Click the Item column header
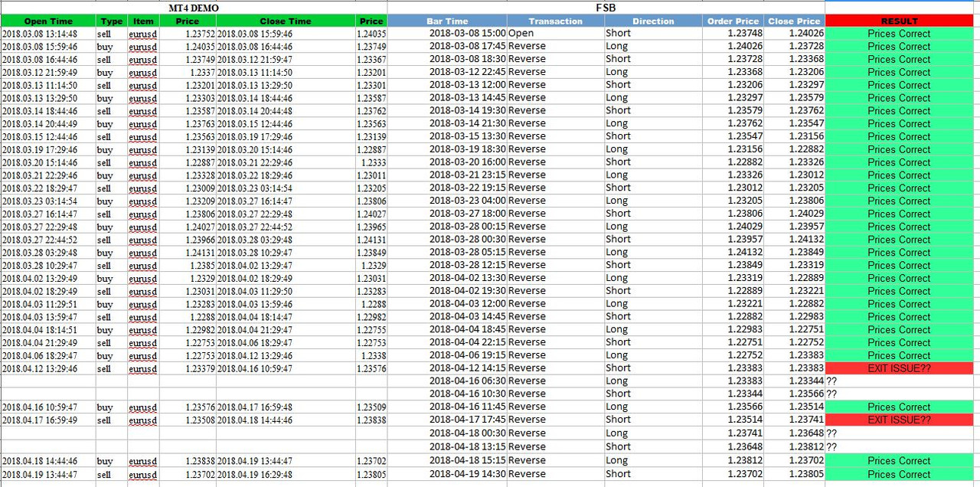 pos(142,21)
